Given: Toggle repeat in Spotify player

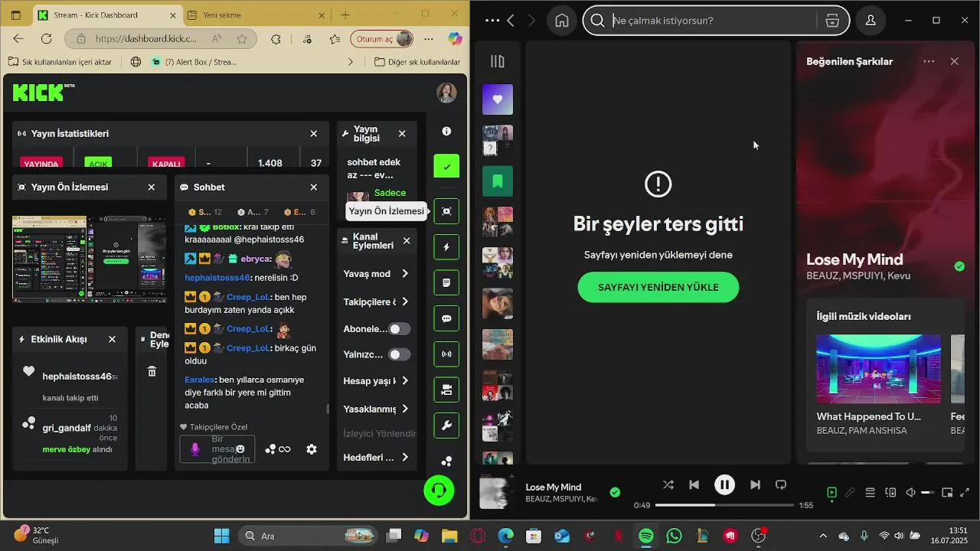Looking at the screenshot, I should pyautogui.click(x=781, y=484).
